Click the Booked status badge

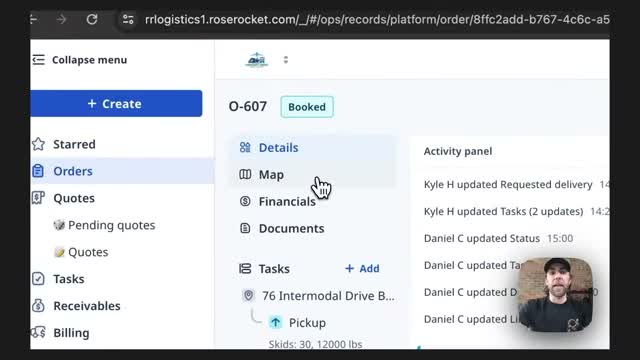307,107
